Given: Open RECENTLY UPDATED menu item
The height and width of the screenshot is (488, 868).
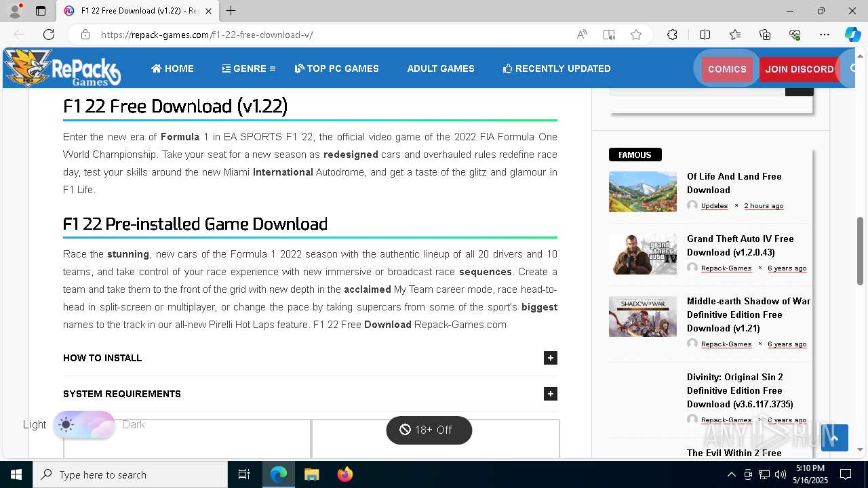Looking at the screenshot, I should coord(557,68).
